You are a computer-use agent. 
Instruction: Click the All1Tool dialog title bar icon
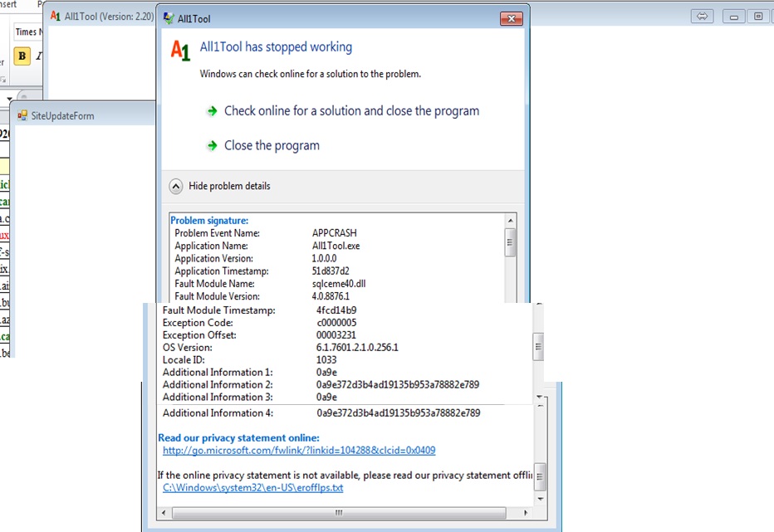(x=169, y=19)
